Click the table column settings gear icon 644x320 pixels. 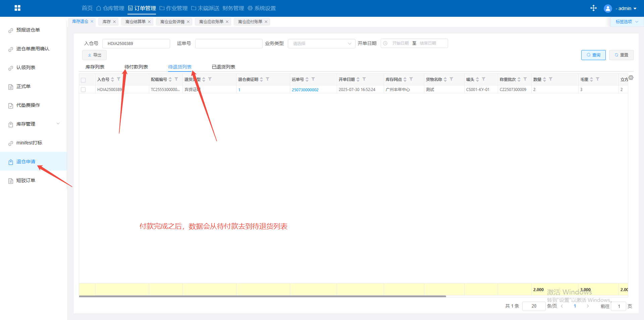click(631, 78)
